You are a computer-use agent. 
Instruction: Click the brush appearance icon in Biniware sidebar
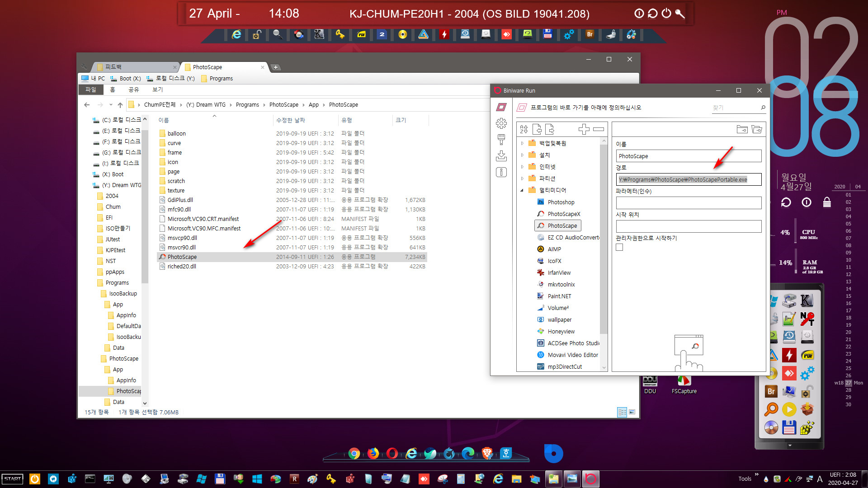[x=501, y=139]
